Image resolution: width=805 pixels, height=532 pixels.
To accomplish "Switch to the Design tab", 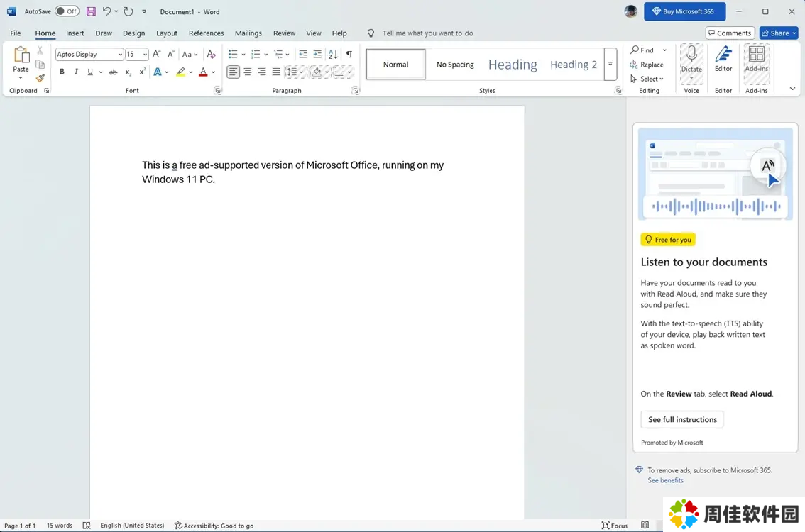I will (x=134, y=33).
